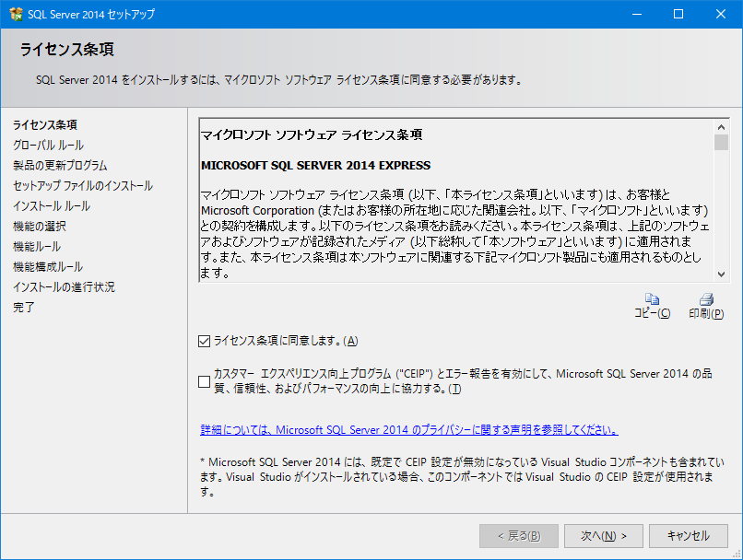Click the キャンセル button
The height and width of the screenshot is (560, 743).
(689, 536)
